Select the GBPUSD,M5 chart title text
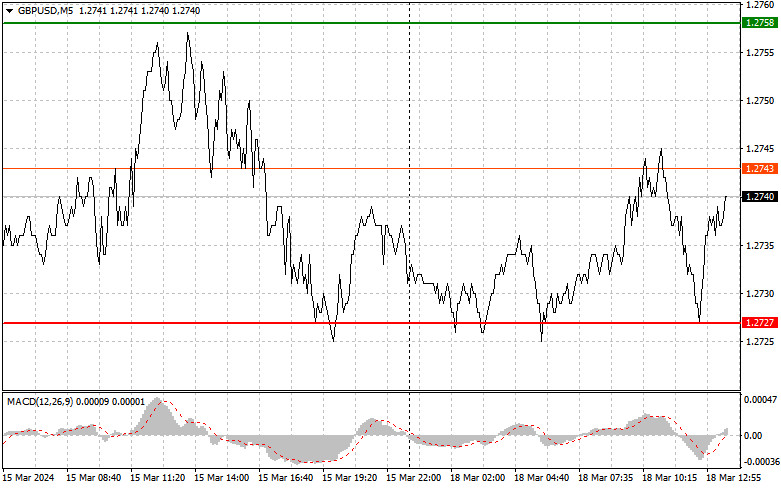 [45, 10]
